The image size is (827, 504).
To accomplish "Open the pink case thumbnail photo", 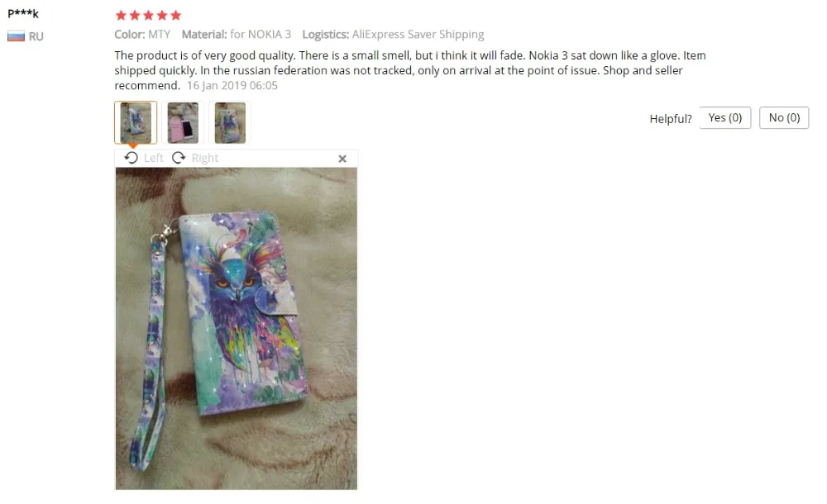I will click(x=183, y=122).
